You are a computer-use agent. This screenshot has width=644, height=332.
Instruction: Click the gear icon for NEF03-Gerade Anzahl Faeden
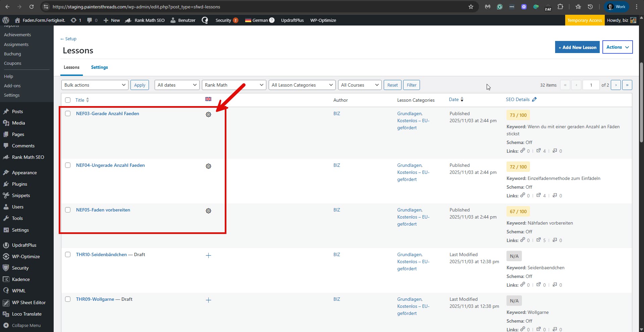[x=208, y=114]
